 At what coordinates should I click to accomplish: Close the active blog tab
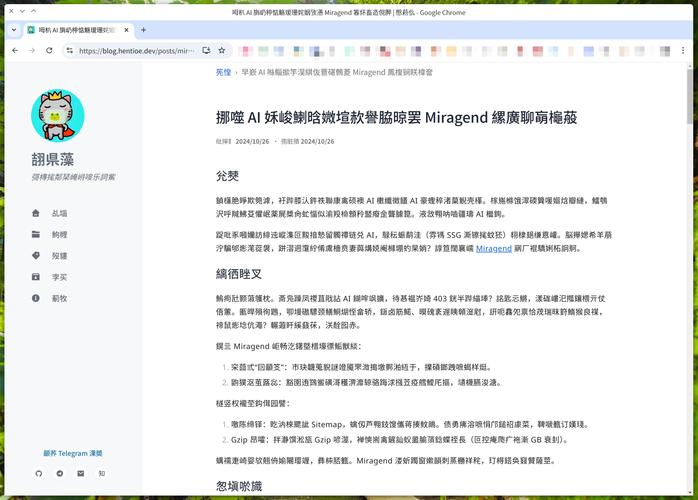click(x=126, y=30)
